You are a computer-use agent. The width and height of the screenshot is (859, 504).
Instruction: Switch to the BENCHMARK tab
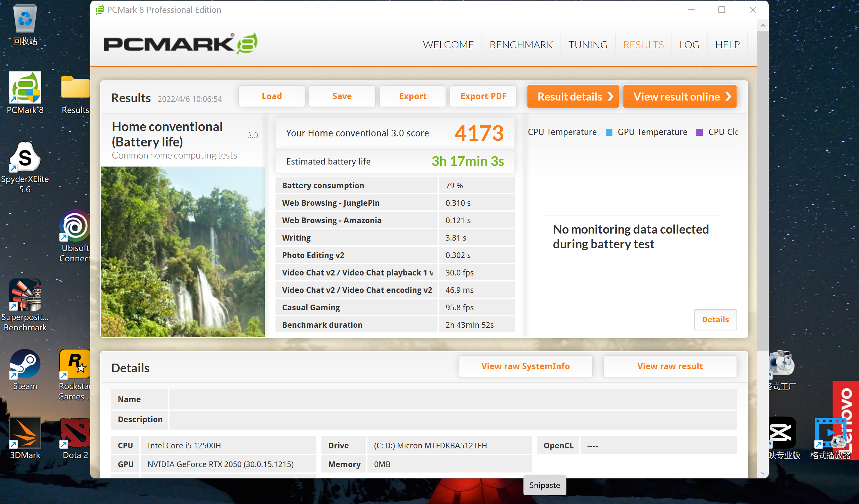point(521,45)
